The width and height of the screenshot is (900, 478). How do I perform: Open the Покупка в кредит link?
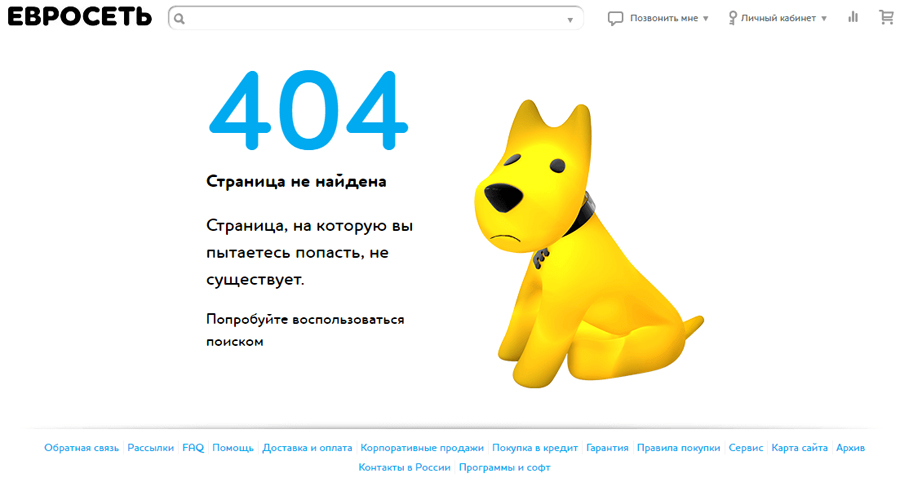(535, 448)
